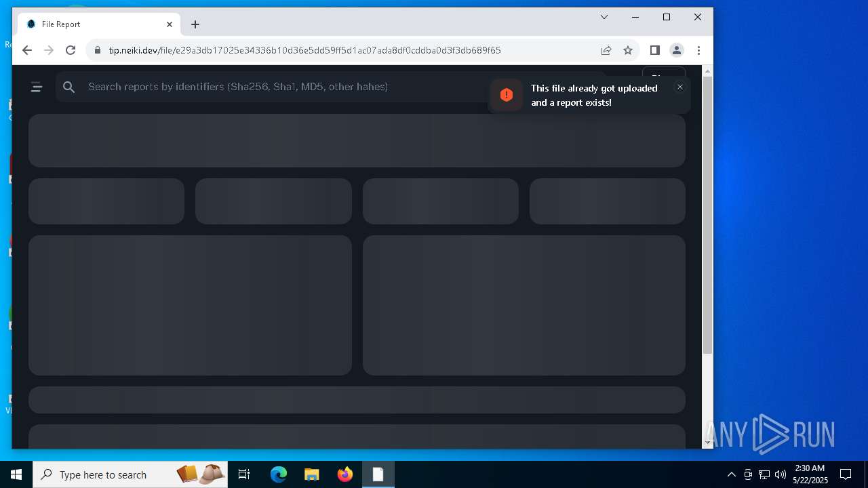View site information lock icon
The height and width of the screenshot is (488, 868).
98,50
